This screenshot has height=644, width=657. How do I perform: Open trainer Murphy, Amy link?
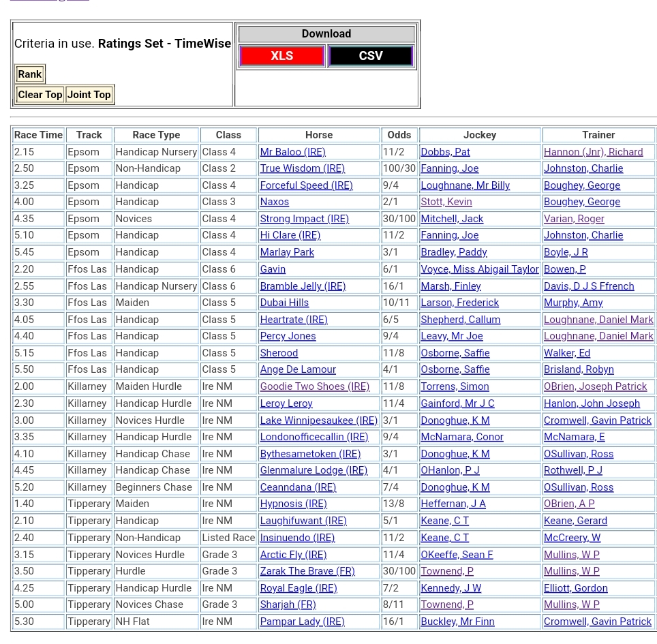(x=572, y=303)
